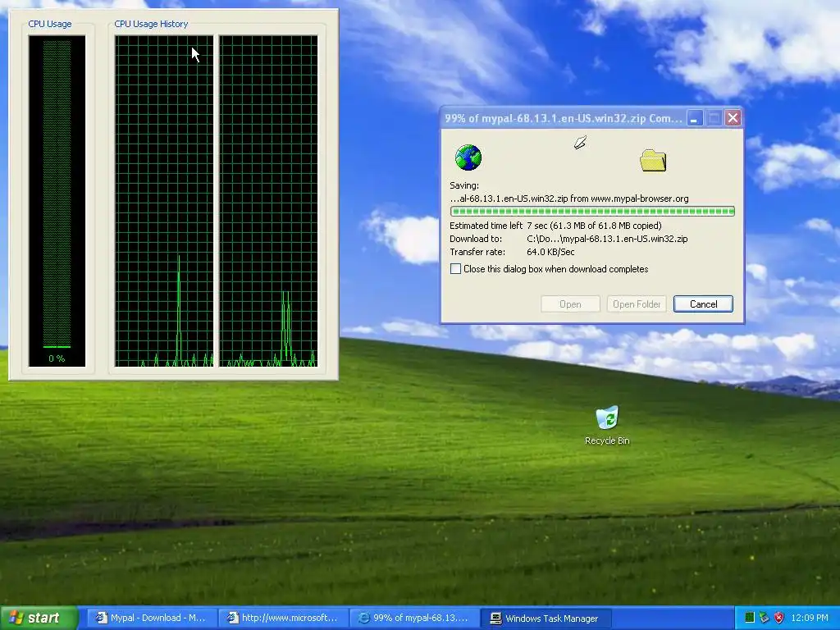The height and width of the screenshot is (630, 840).
Task: Click the Internet Explorer icon on download taskbar item
Action: (363, 618)
